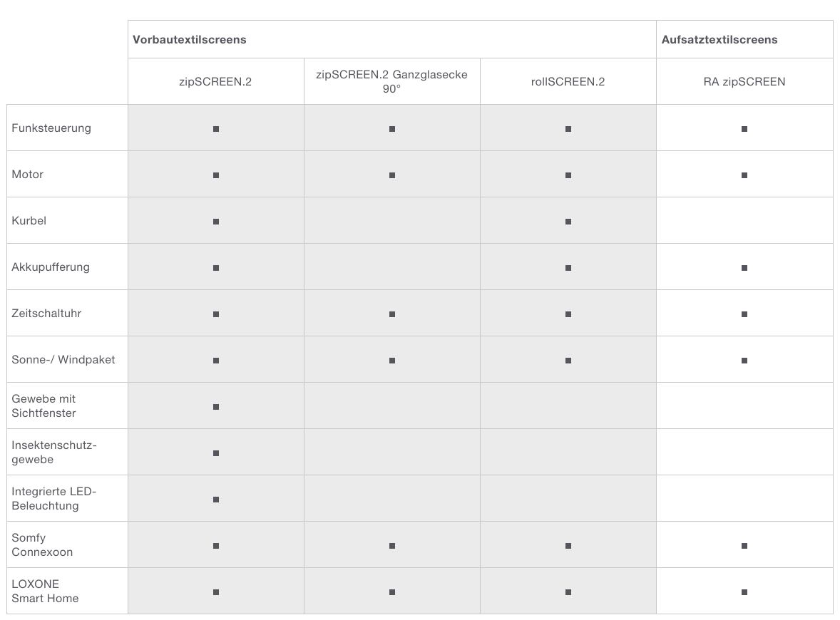Click Somfy Connexoon marker for Ganzglasecke 90°
The height and width of the screenshot is (620, 840).
(392, 546)
